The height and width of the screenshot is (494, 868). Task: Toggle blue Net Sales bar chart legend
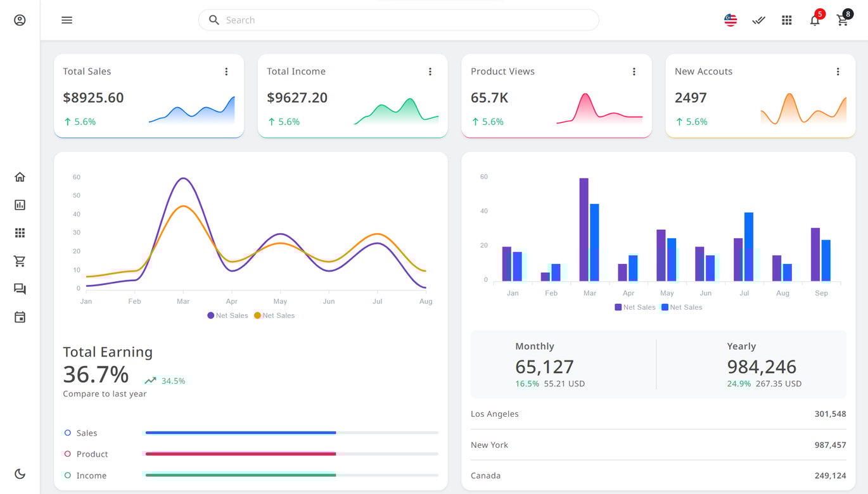(681, 307)
